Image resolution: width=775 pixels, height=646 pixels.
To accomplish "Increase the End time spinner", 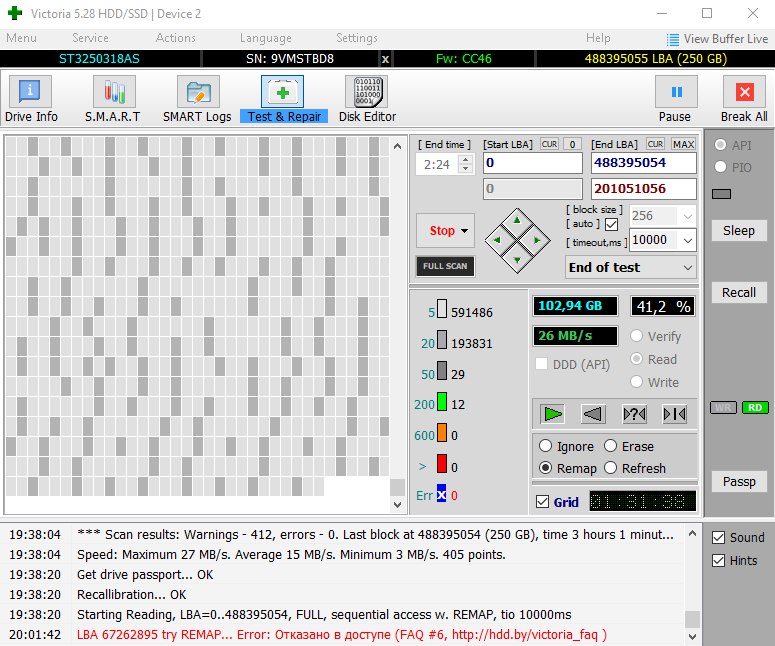I will 465,160.
